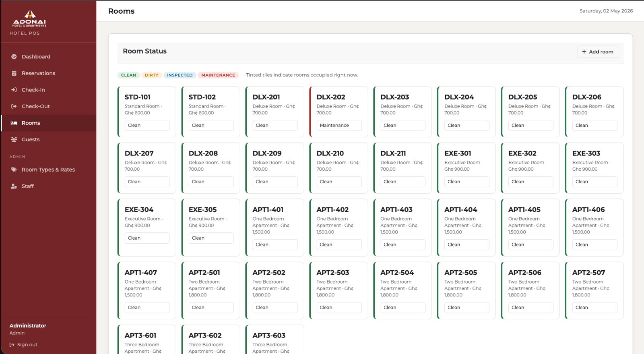Go to Room Types & Rates

click(x=48, y=170)
